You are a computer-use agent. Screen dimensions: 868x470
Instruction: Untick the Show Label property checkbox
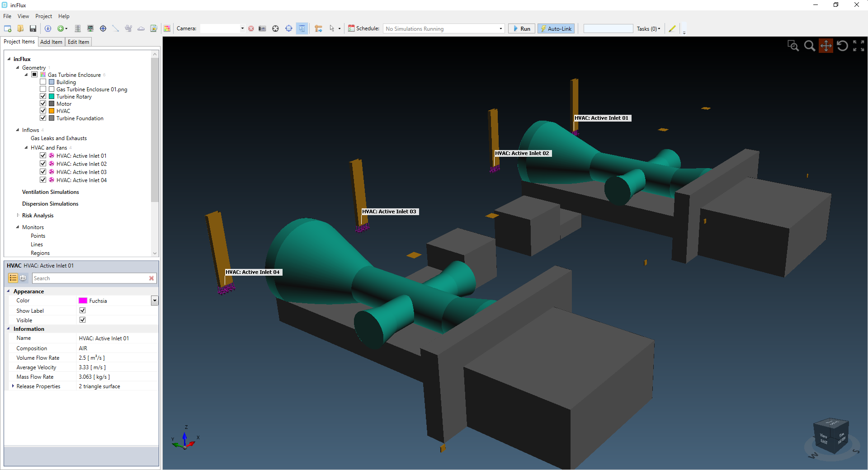(82, 310)
